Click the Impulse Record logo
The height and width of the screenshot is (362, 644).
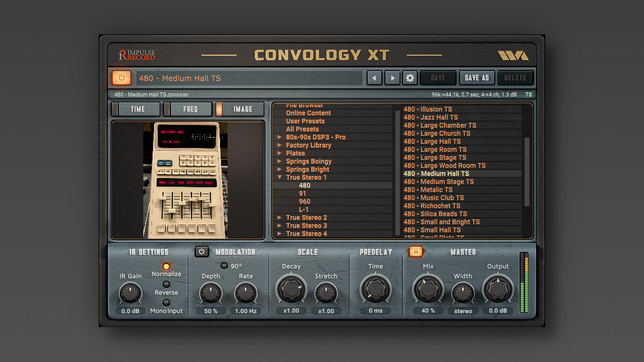click(137, 55)
